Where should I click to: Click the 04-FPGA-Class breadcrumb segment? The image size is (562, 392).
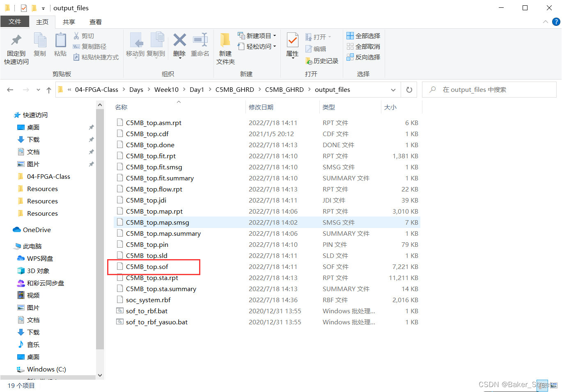tap(96, 90)
